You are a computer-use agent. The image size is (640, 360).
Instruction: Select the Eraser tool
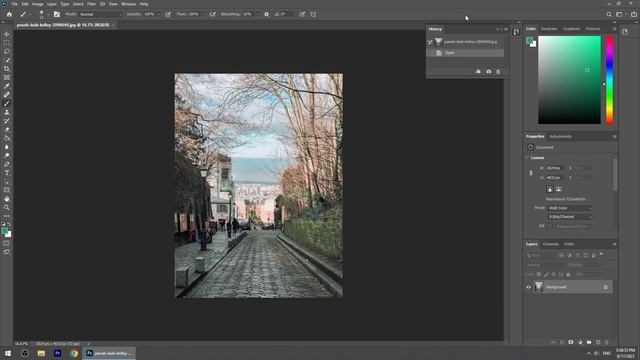coord(7,129)
